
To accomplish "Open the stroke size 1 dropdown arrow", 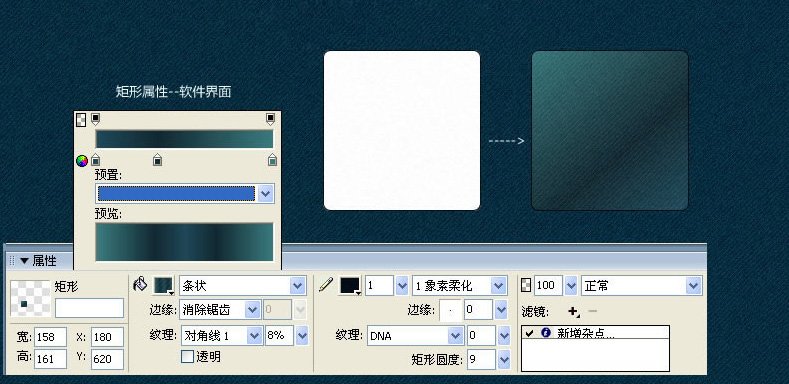I will point(402,286).
